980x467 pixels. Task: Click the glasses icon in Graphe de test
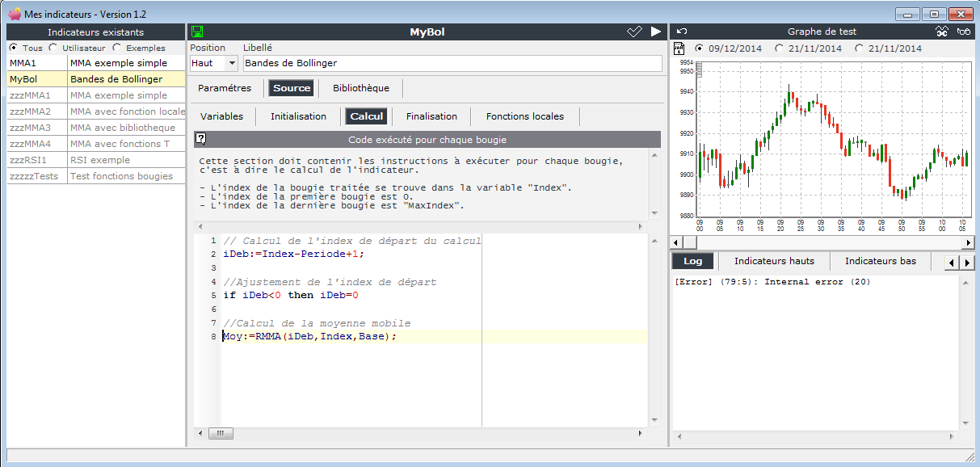[x=963, y=32]
